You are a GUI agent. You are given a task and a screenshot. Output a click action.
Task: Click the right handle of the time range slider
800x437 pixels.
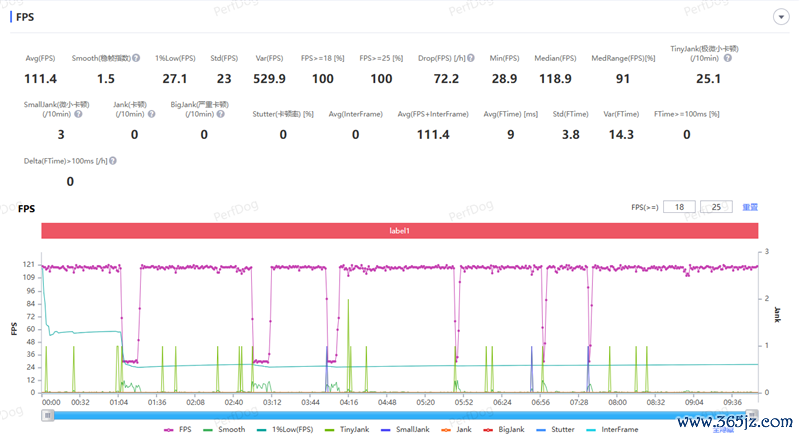tap(752, 415)
